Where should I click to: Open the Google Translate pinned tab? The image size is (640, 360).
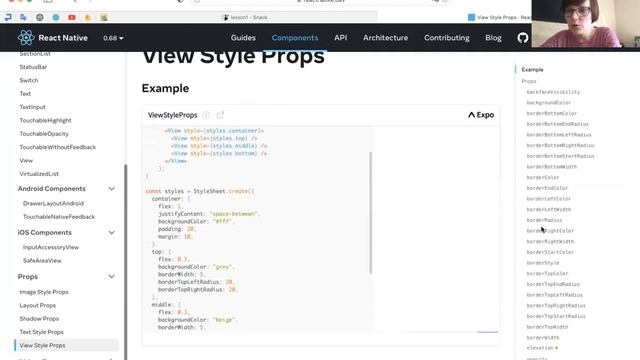click(x=23, y=17)
